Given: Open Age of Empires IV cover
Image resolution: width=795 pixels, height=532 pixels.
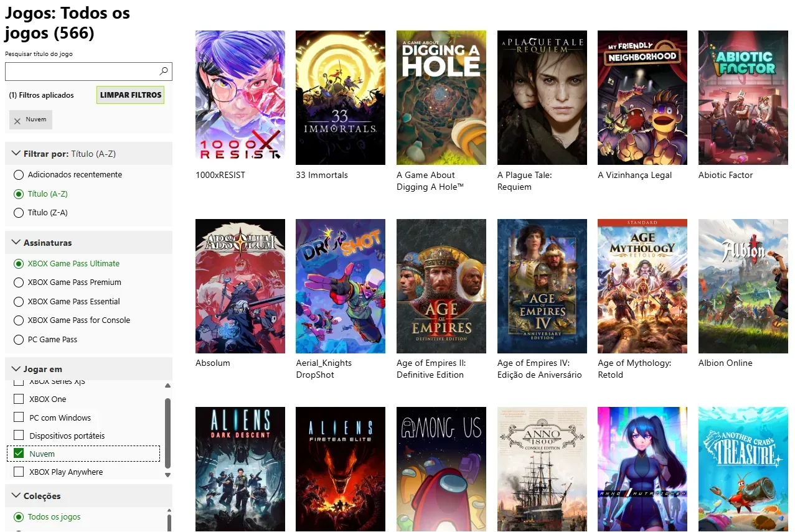Looking at the screenshot, I should tap(542, 286).
